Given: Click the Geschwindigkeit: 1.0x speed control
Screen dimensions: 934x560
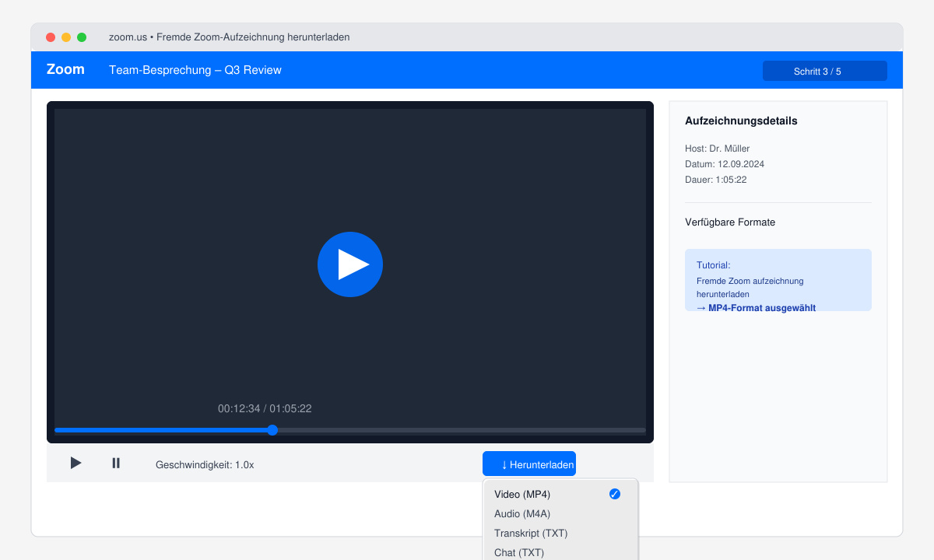Looking at the screenshot, I should 205,465.
